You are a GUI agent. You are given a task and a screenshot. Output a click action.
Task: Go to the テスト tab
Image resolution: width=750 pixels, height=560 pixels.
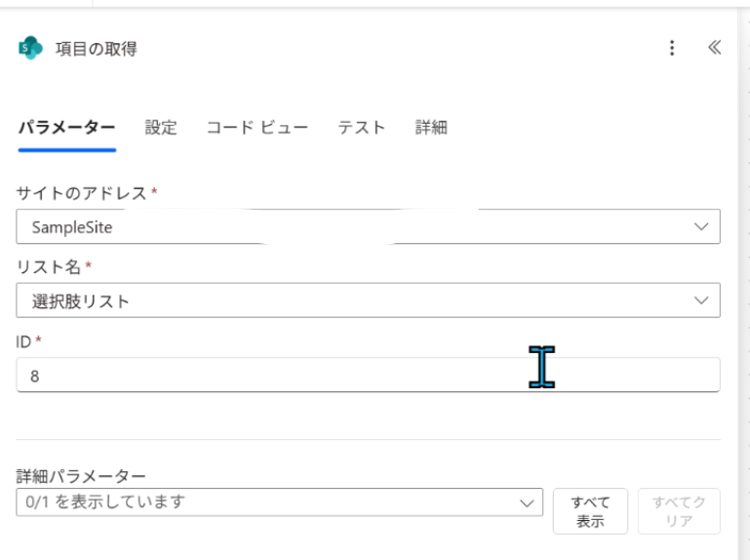[361, 128]
